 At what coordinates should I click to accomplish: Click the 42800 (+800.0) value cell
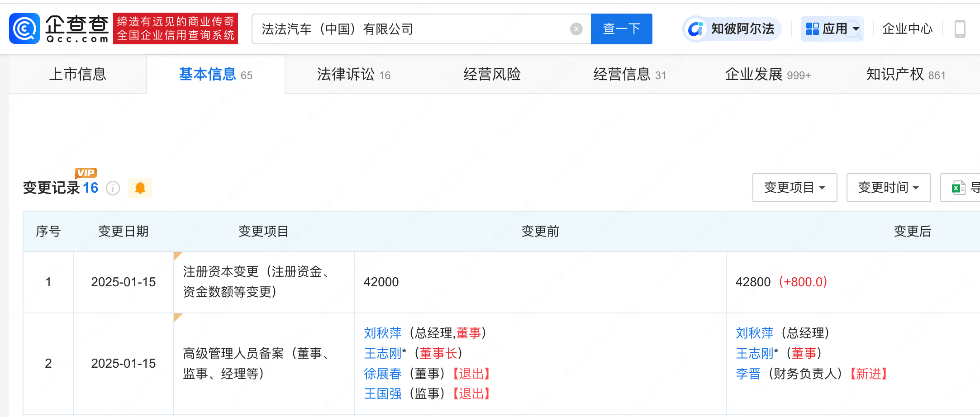tap(853, 282)
